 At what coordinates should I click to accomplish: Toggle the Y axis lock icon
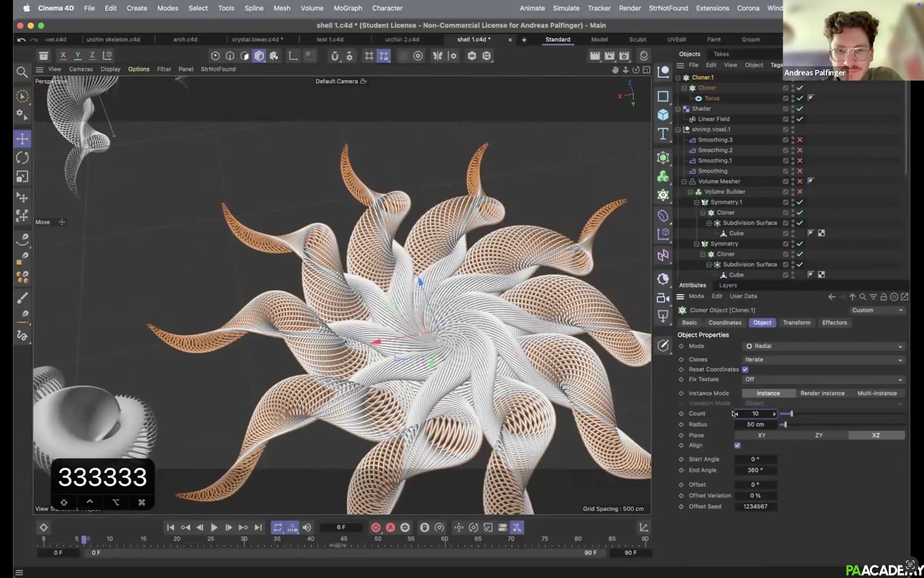coord(78,56)
